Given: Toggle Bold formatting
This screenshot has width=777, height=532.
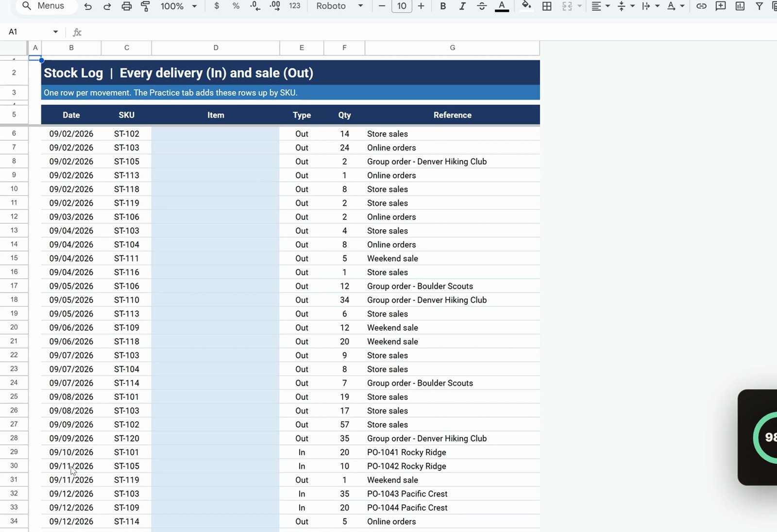Looking at the screenshot, I should coord(443,6).
